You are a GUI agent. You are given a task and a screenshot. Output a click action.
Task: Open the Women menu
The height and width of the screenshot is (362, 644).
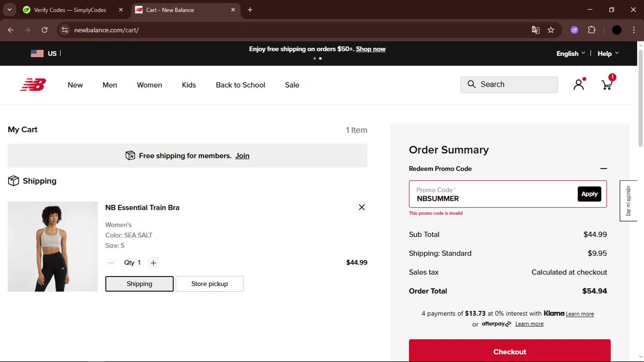149,85
